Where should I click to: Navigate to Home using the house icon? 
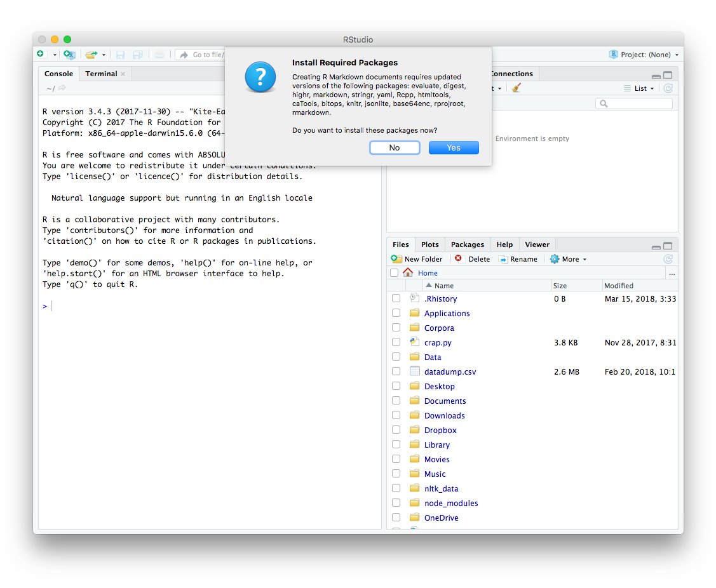pos(407,272)
